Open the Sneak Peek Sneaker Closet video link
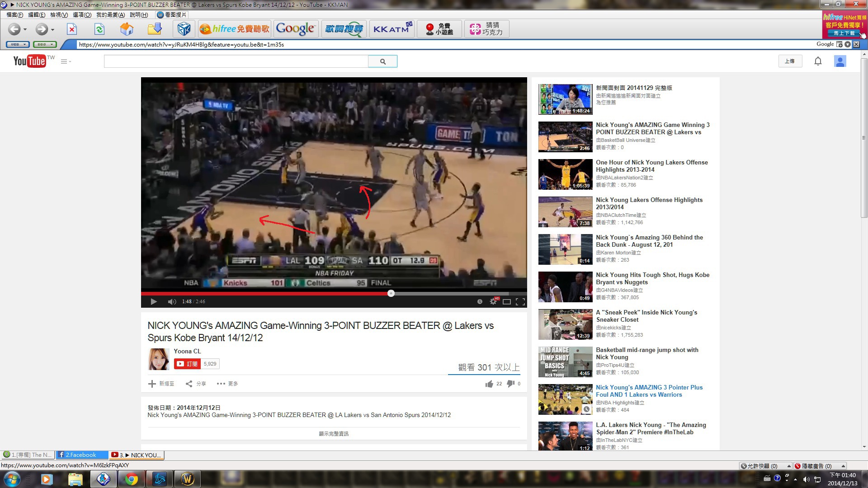This screenshot has height=488, width=868. click(x=646, y=316)
